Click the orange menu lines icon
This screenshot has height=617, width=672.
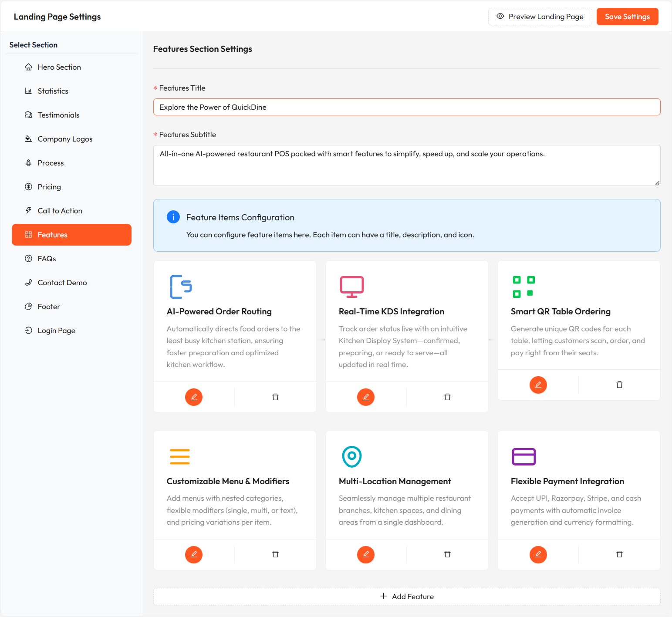click(180, 456)
